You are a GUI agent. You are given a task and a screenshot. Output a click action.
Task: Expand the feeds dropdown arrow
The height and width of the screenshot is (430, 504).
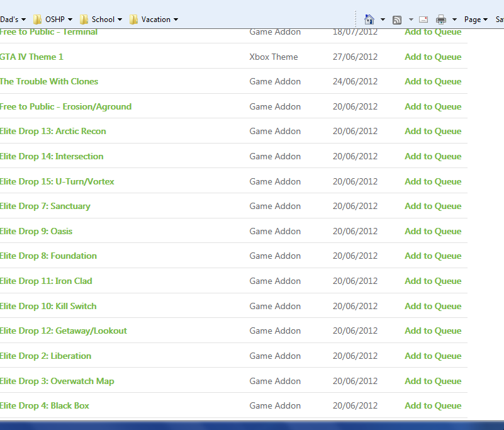click(x=411, y=20)
